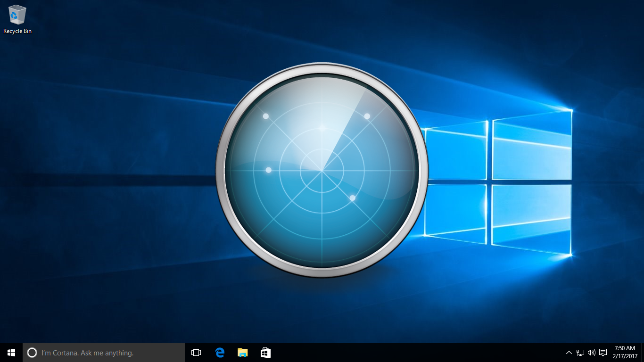Launch Microsoft Edge from the taskbar
644x362 pixels.
(220, 353)
